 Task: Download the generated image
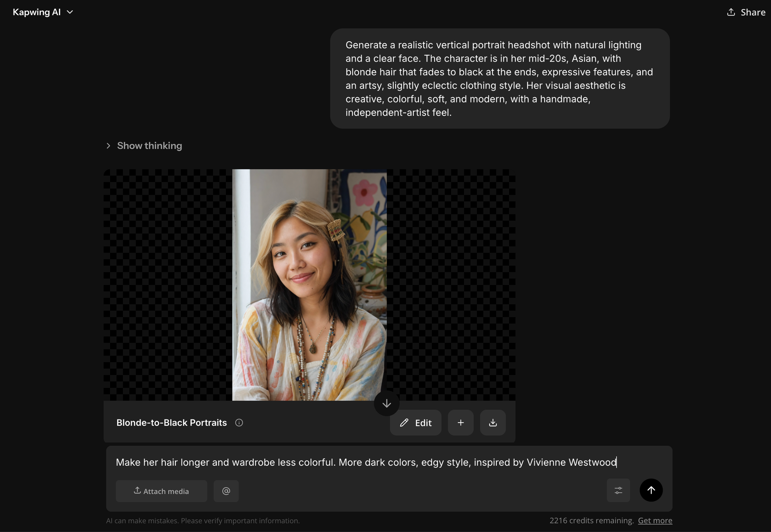(x=493, y=423)
